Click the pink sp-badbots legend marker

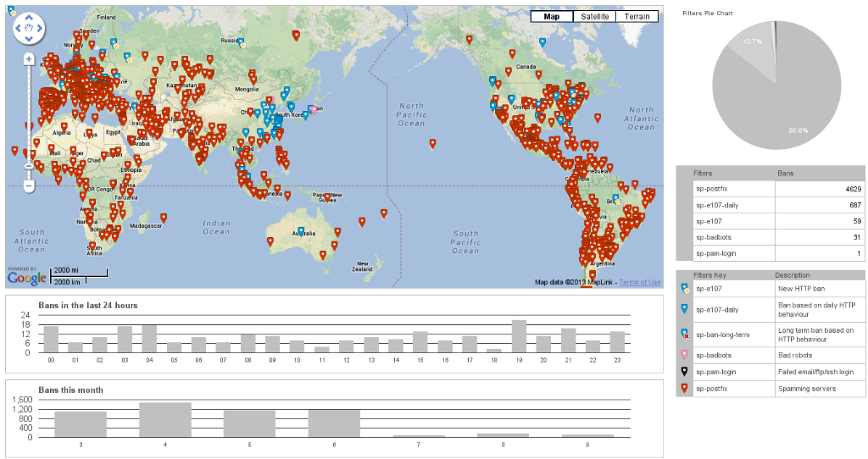click(684, 355)
